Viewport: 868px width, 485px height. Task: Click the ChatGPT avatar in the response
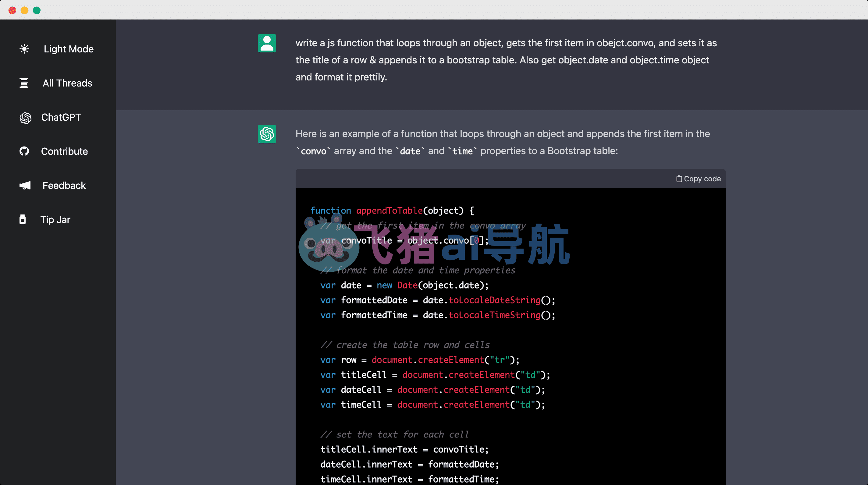coord(267,134)
